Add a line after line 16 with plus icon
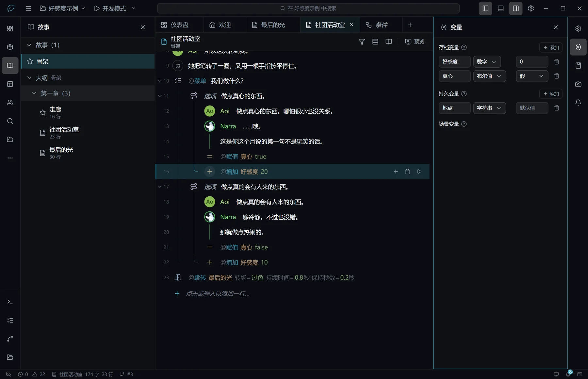Viewport: 588px width, 379px height. pos(396,172)
